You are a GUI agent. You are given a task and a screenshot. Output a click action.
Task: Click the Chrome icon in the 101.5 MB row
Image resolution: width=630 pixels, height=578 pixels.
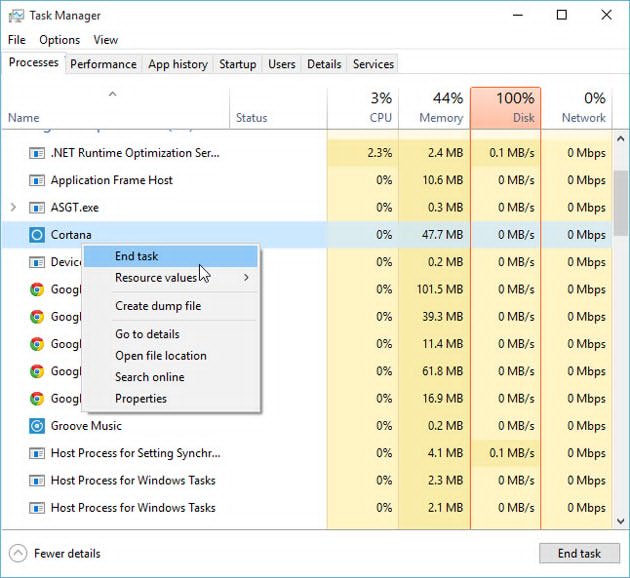point(37,290)
